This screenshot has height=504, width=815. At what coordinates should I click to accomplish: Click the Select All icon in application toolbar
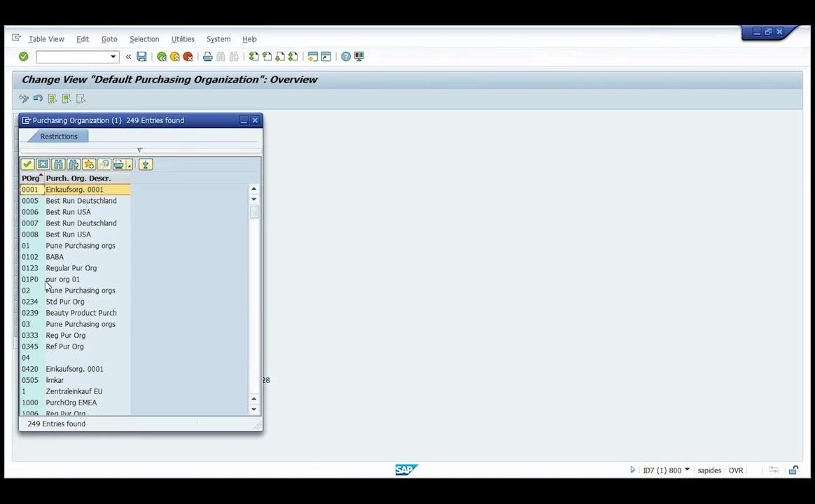[x=52, y=98]
